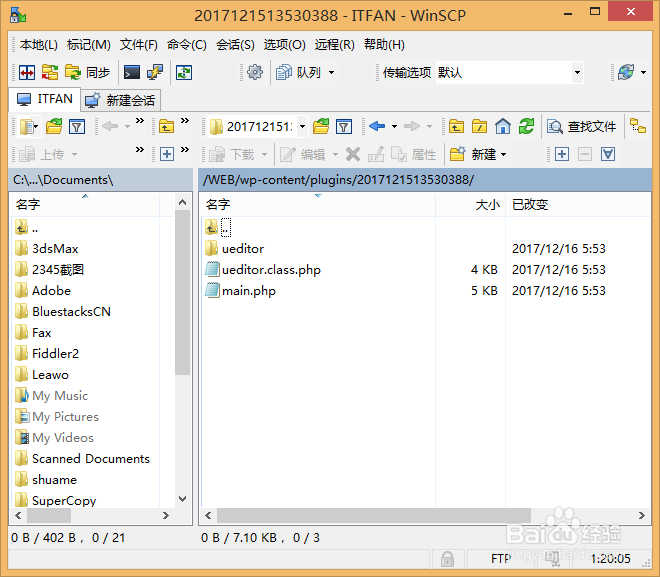Viewport: 660px width, 577px height.
Task: Select the Scanned Documents local folder
Action: 90,459
